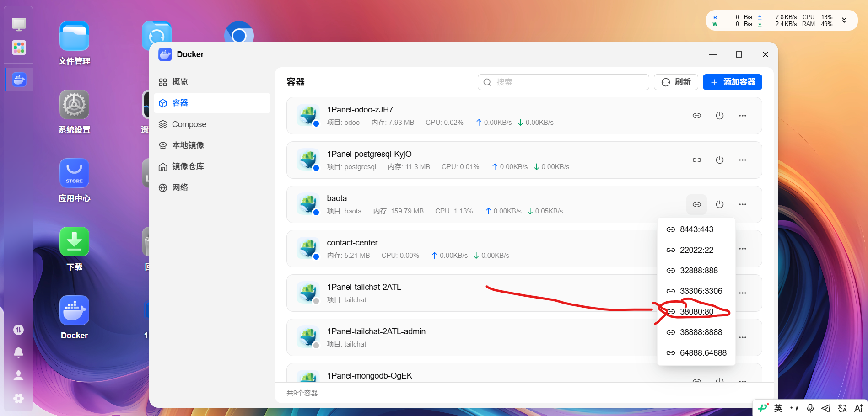Choose port mapping 32888:888
868x416 pixels.
[x=696, y=271]
